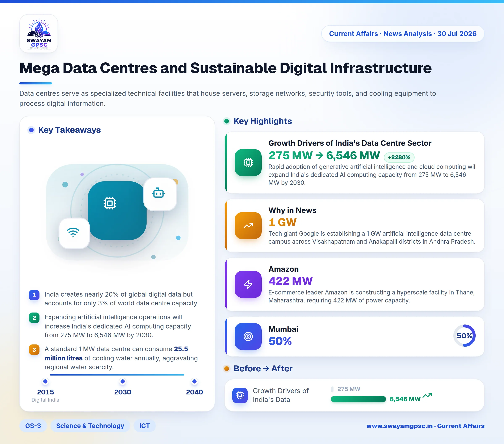Select the 2015 Digital India timeline marker
This screenshot has width=504, height=444.
[45, 382]
